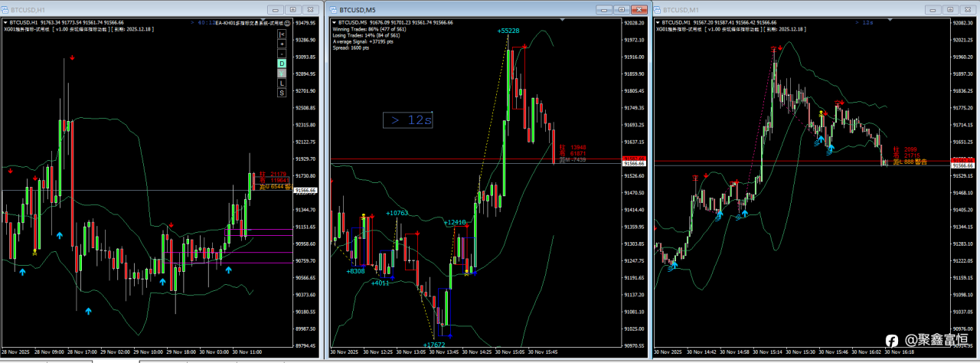Expand the BTCUSD,M1 chart header triangle

pos(658,23)
